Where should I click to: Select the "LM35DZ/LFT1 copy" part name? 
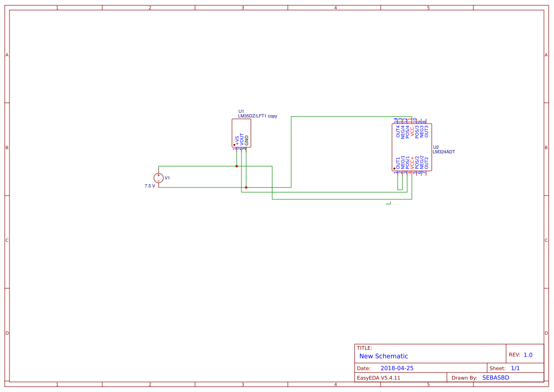[258, 116]
